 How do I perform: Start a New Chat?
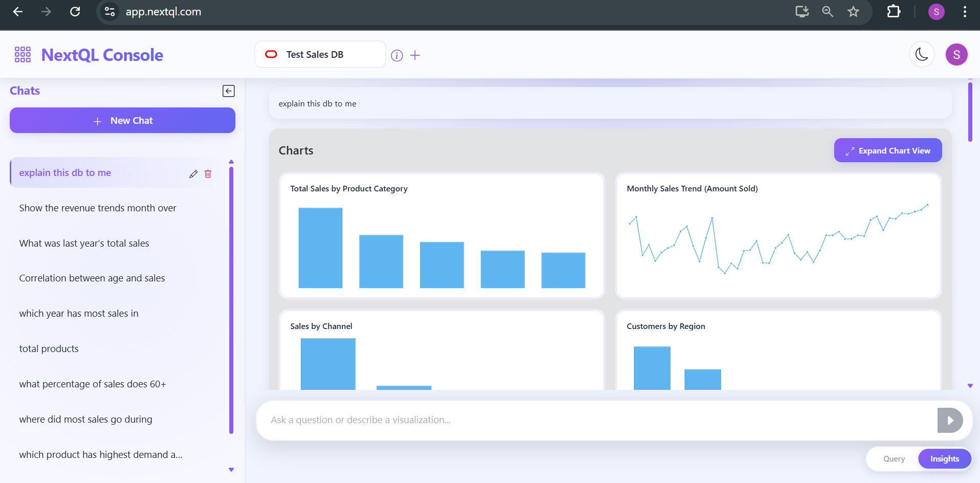tap(122, 120)
